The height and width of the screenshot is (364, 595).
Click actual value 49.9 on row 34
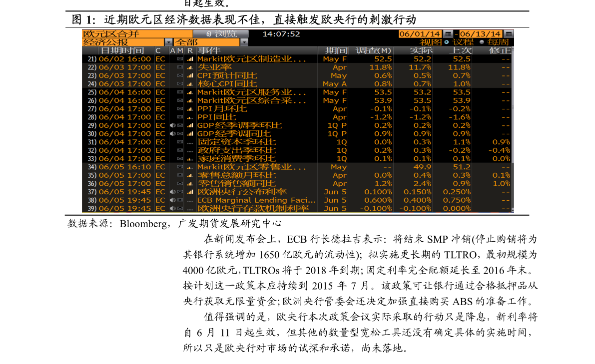tap(422, 167)
